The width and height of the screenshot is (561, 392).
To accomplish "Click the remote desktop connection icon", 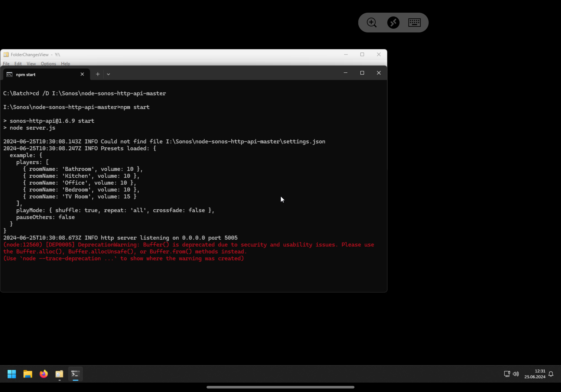I will pos(393,23).
